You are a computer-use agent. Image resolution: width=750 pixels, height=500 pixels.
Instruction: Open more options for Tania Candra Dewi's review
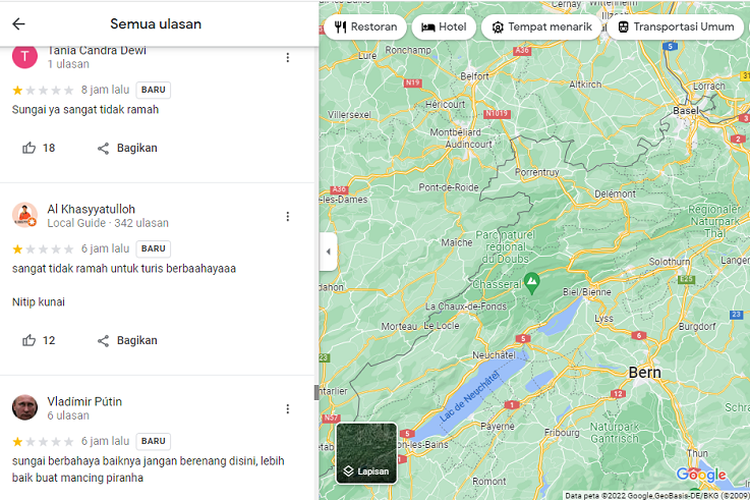coord(288,58)
